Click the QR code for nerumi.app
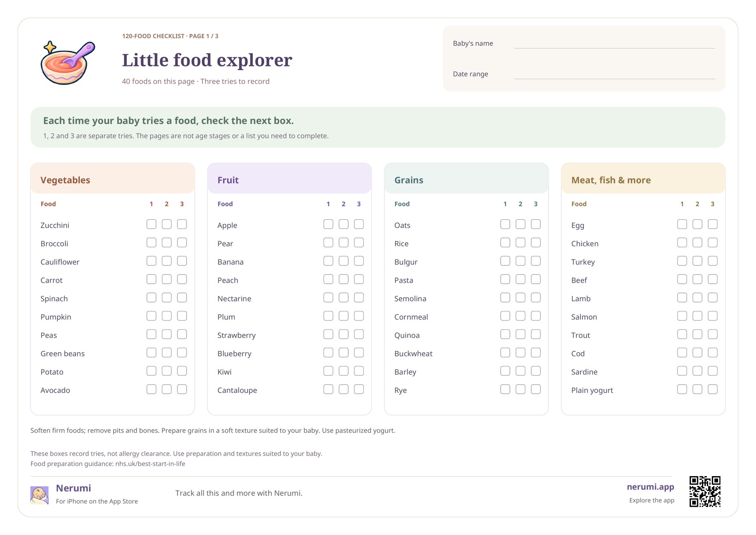Viewport: 756px width, 535px height. pos(705,491)
